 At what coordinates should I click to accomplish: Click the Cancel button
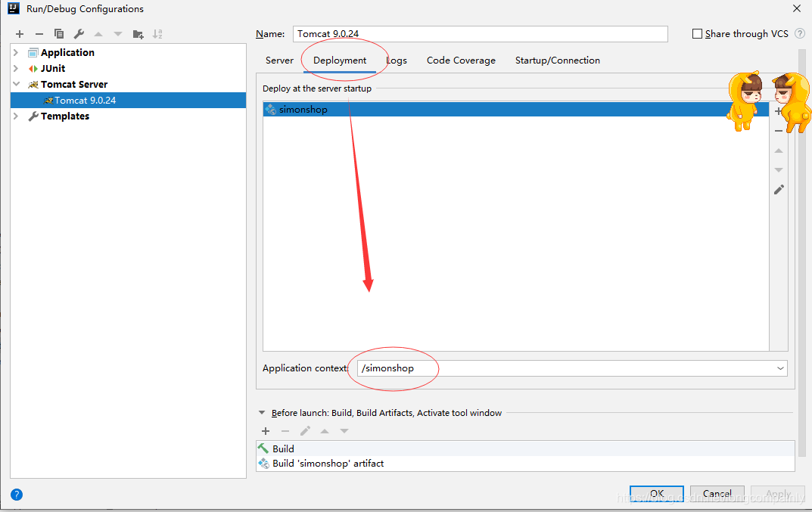[717, 493]
